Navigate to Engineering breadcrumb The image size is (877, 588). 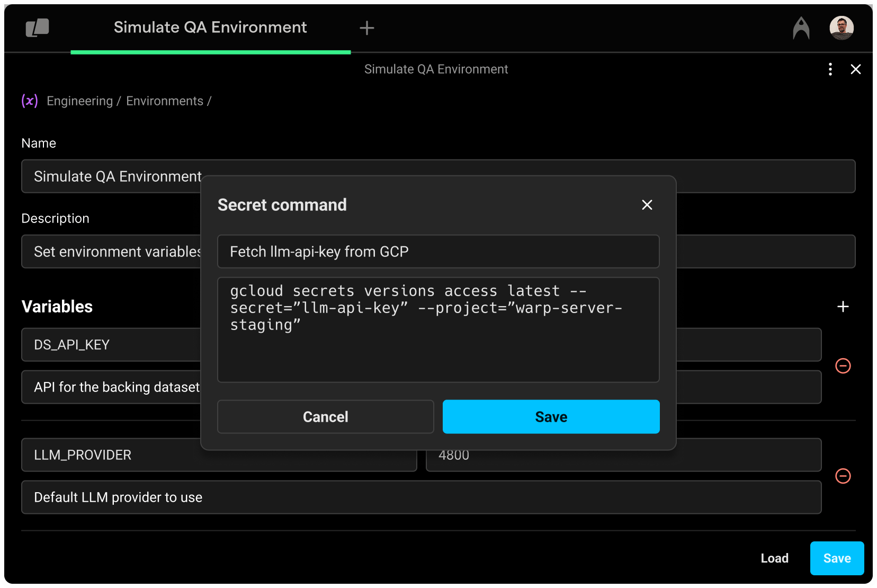point(79,101)
